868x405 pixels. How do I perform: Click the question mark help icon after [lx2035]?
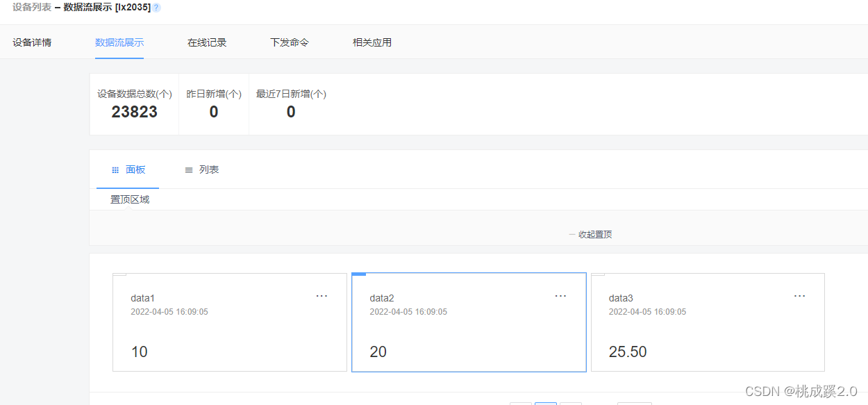(156, 8)
